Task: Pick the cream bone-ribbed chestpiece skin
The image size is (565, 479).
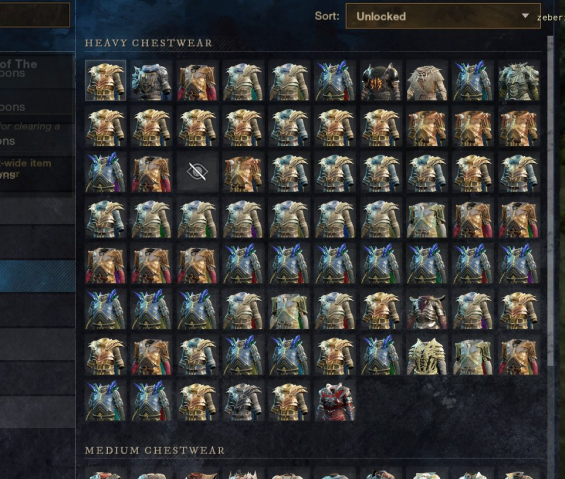Action: click(427, 355)
